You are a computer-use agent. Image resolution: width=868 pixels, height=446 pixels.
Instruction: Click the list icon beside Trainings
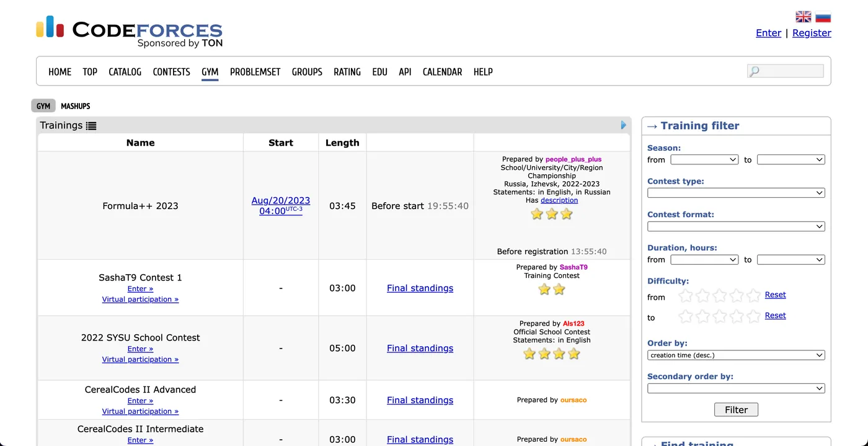coord(91,126)
